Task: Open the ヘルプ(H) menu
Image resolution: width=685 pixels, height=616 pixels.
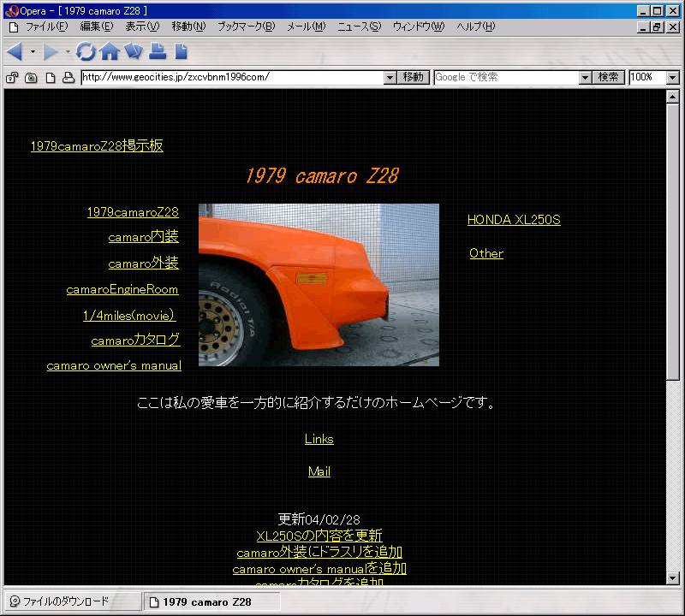Action: pyautogui.click(x=476, y=27)
